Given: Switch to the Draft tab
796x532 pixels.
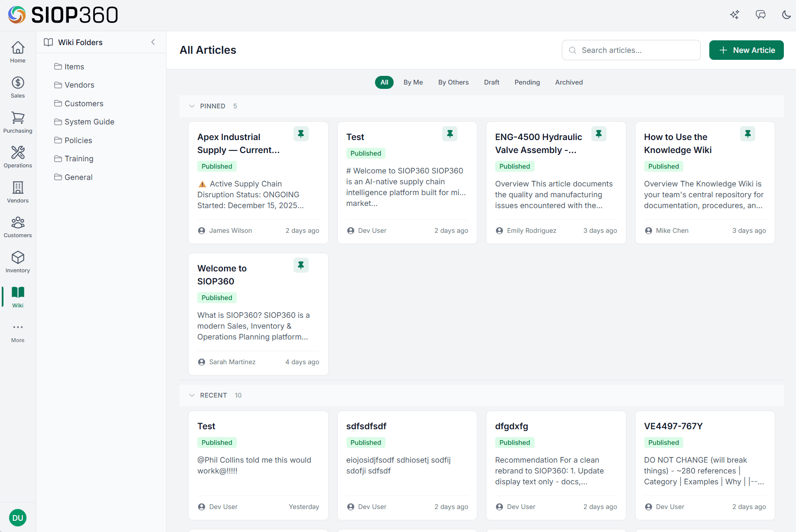Looking at the screenshot, I should 492,82.
